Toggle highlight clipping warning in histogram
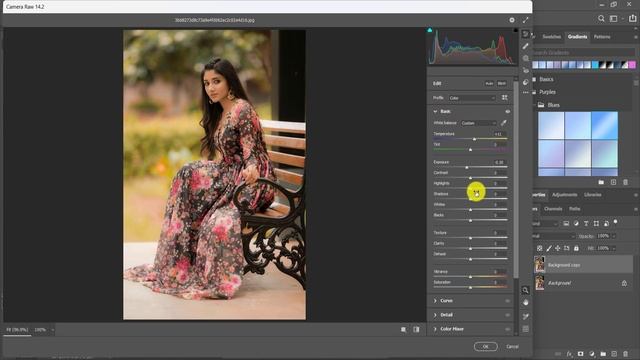640x360 pixels. pos(516,30)
